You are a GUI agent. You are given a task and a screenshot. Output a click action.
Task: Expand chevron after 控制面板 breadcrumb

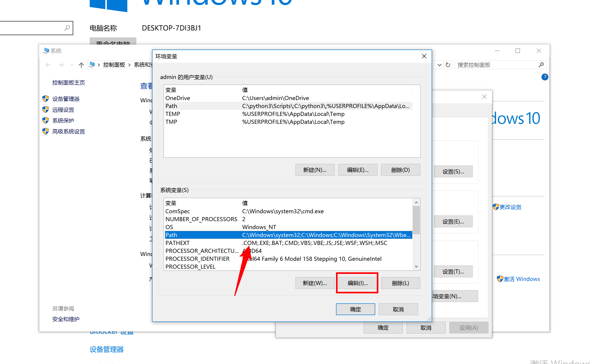tap(129, 65)
